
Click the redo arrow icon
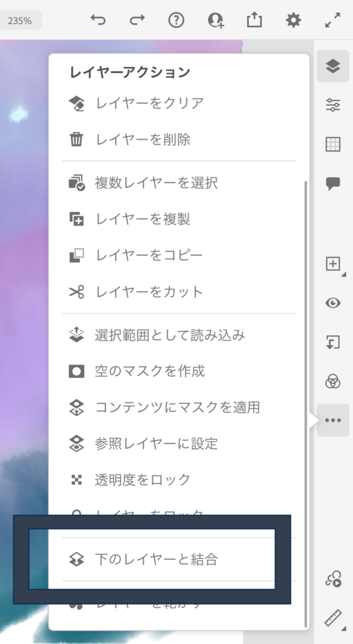137,19
